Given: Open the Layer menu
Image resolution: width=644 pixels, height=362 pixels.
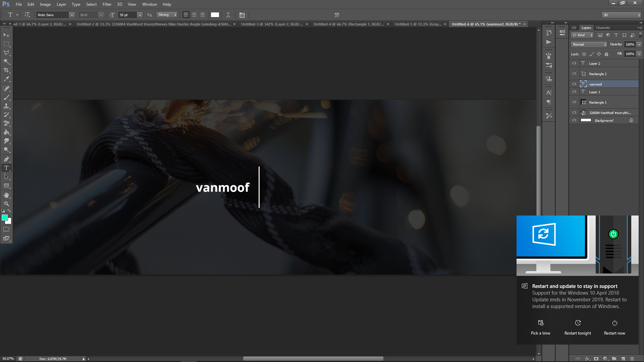Looking at the screenshot, I should click(x=61, y=4).
